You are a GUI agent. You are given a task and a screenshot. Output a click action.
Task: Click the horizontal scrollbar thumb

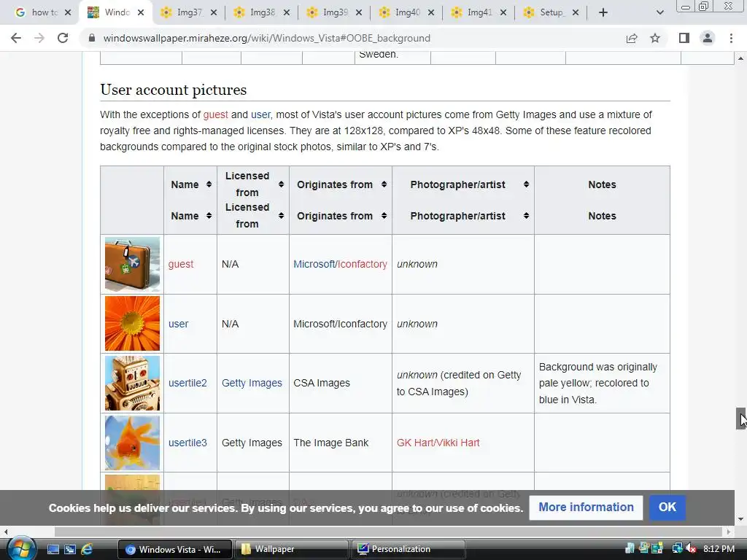click(388, 532)
